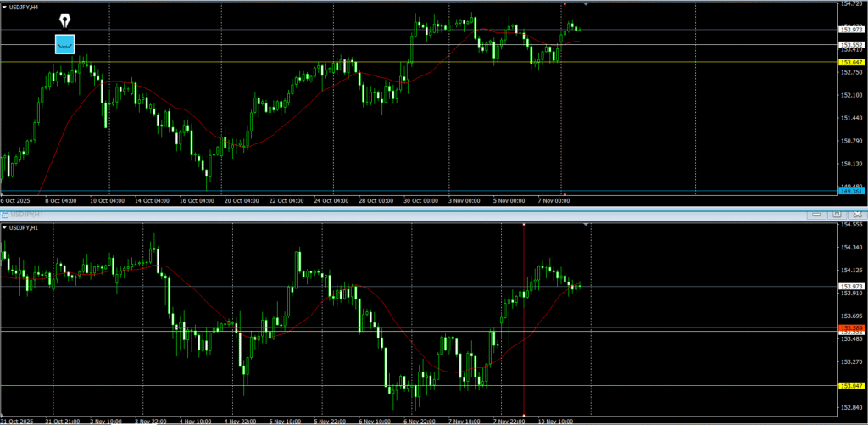The width and height of the screenshot is (868, 425).
Task: Minimize the USDJPY H1 chart window
Action: tap(815, 215)
